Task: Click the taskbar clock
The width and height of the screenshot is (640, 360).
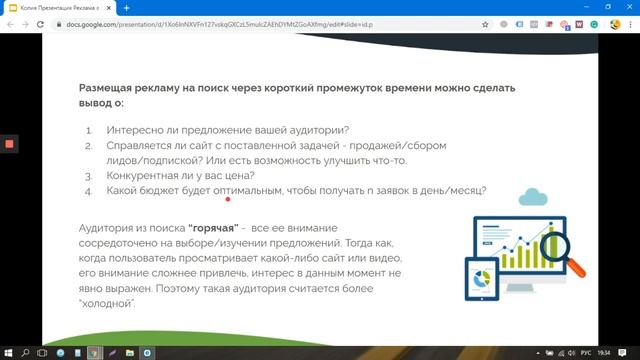Action: coord(604,353)
